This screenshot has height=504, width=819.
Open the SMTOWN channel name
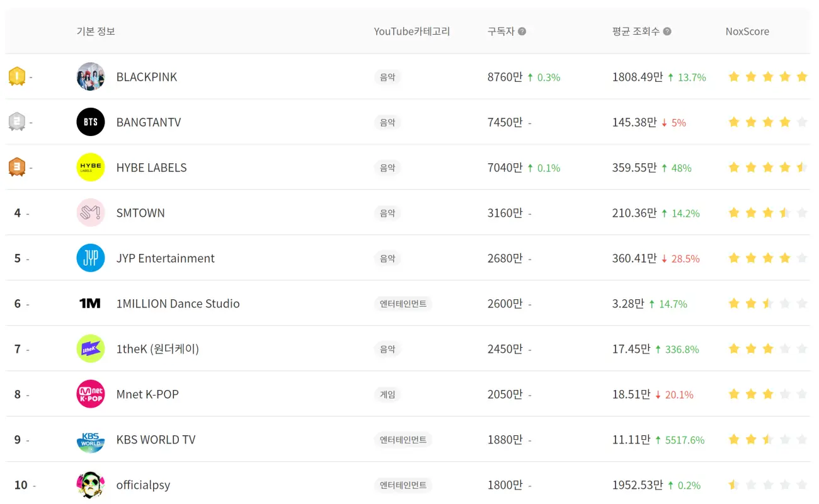pos(140,213)
